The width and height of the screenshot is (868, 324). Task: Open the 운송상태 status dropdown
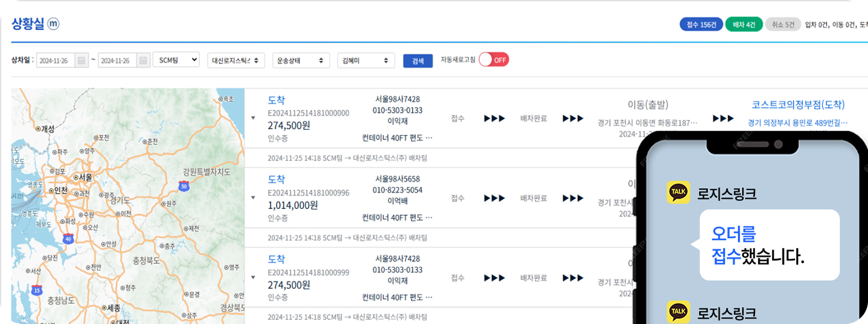[301, 60]
